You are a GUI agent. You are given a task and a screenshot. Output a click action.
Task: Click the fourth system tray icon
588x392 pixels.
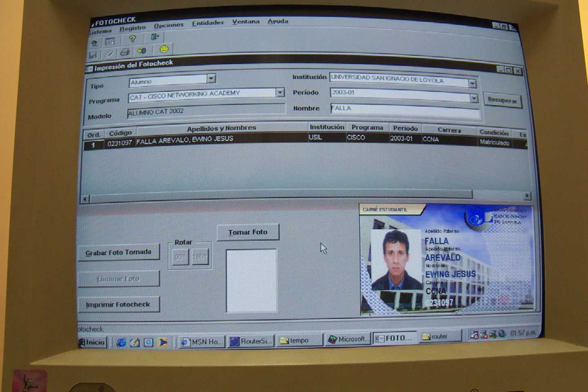point(502,334)
